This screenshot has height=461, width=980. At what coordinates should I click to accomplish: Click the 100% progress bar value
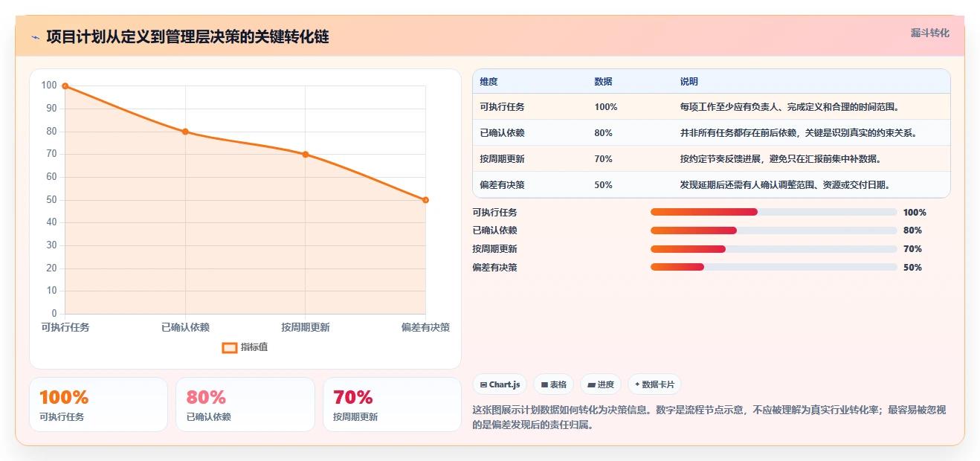point(915,213)
